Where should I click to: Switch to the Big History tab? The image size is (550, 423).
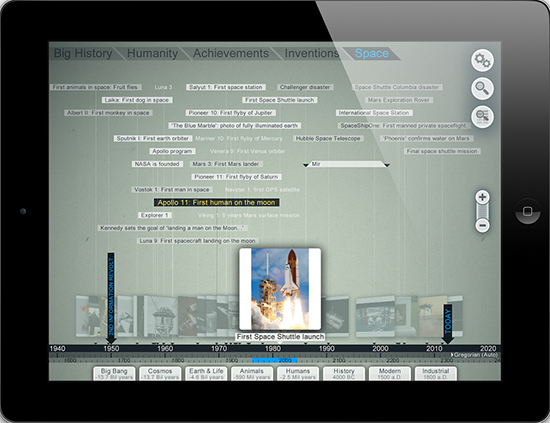(x=83, y=53)
